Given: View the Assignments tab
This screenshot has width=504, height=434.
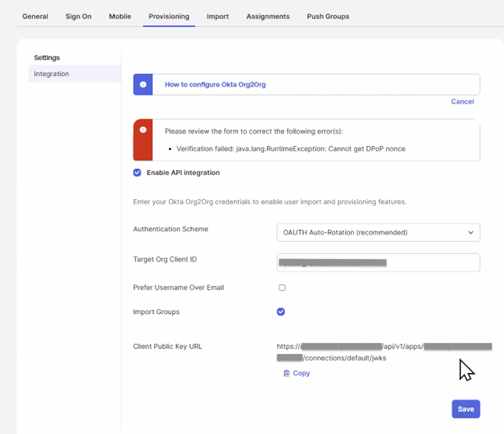Looking at the screenshot, I should 268,16.
